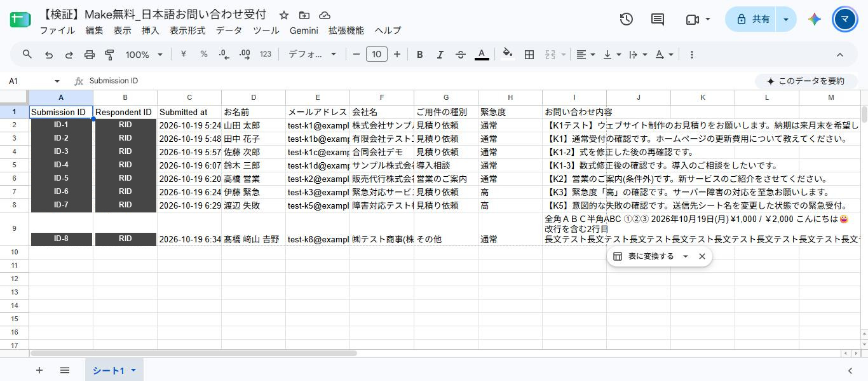868x381 pixels.
Task: Open the 拡張機能 menu
Action: [346, 31]
